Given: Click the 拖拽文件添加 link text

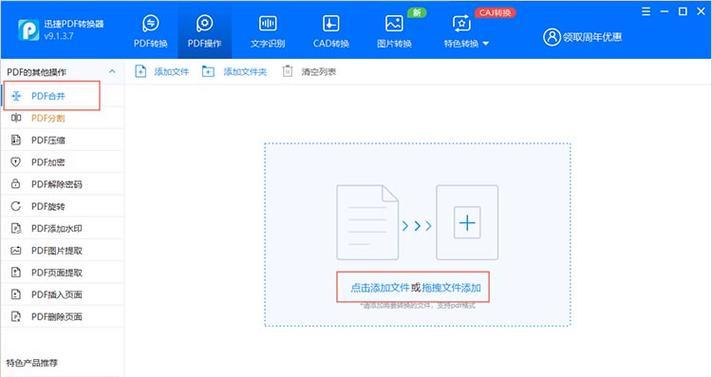Looking at the screenshot, I should point(451,288).
